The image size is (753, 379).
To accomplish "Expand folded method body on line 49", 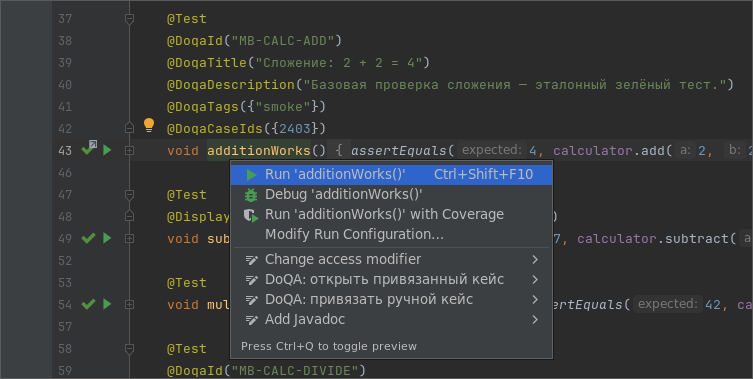I will [x=129, y=238].
